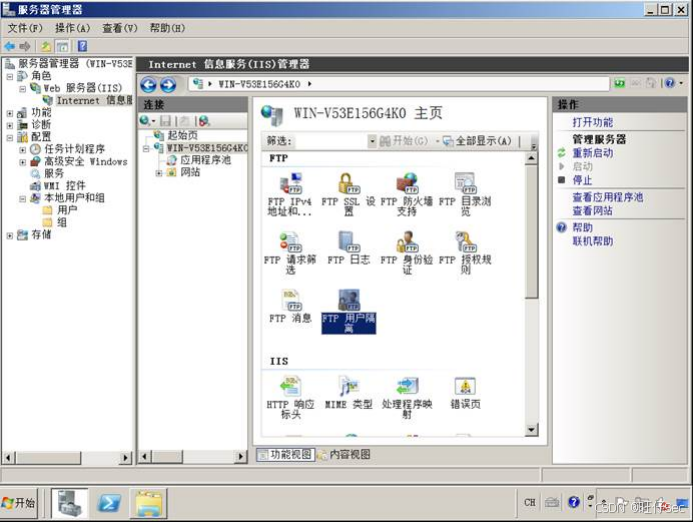Collapse the 配置 tree node
This screenshot has width=694, height=522.
(10, 138)
